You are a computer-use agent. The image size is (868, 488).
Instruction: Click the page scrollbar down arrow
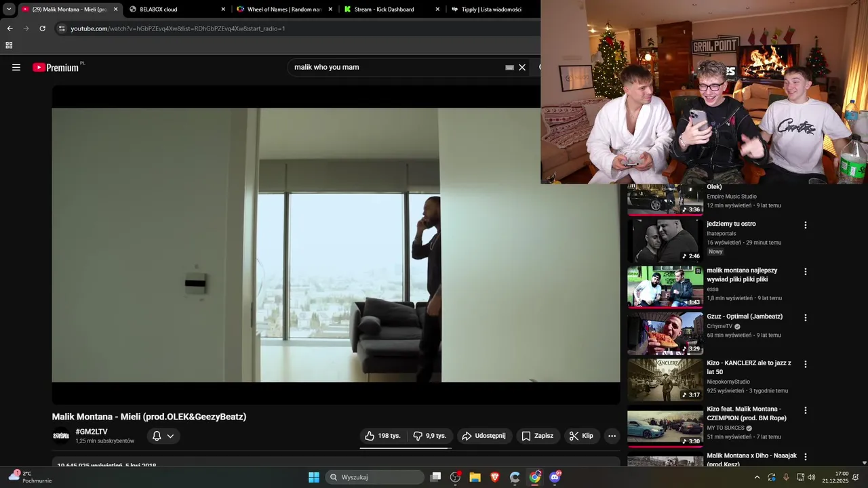click(x=864, y=463)
